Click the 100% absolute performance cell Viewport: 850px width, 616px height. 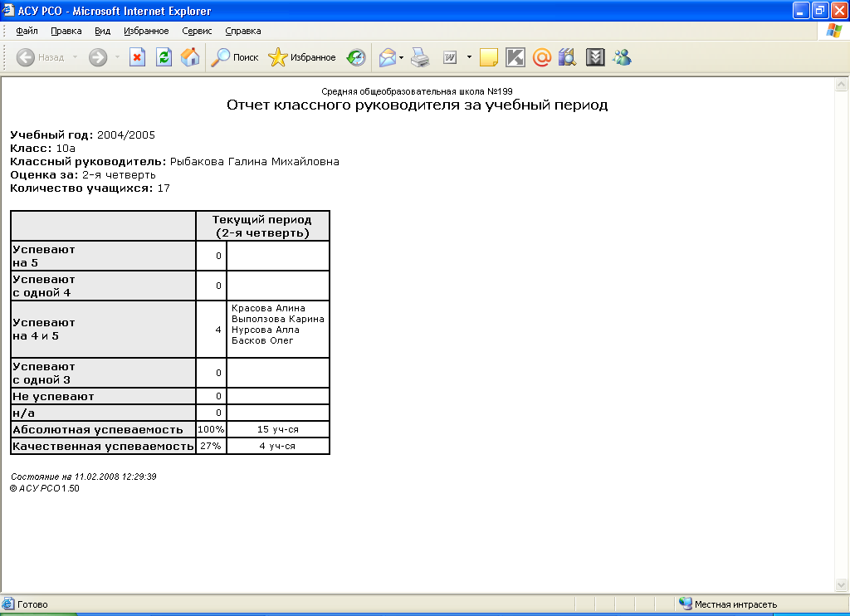point(211,429)
